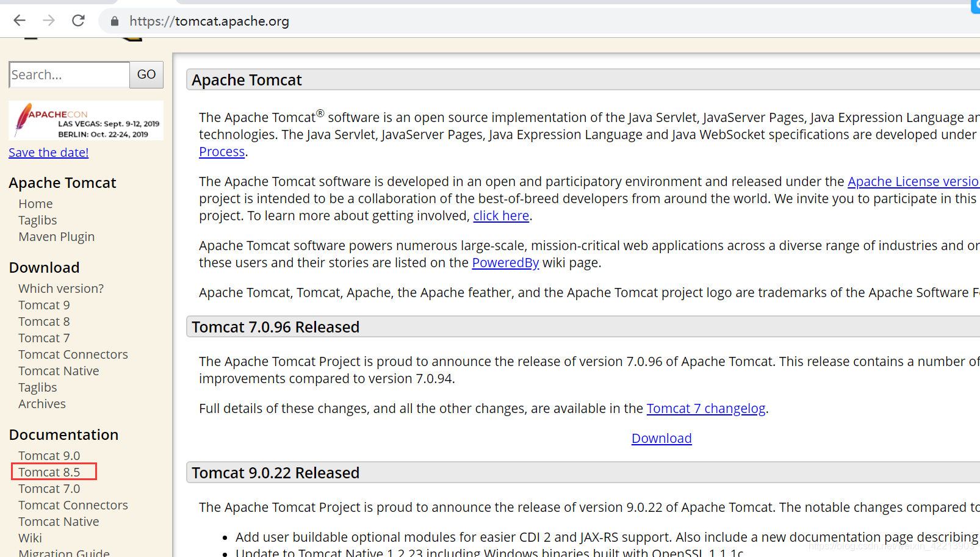Open the Archives link
Screen dimensions: 980x557
tap(42, 404)
